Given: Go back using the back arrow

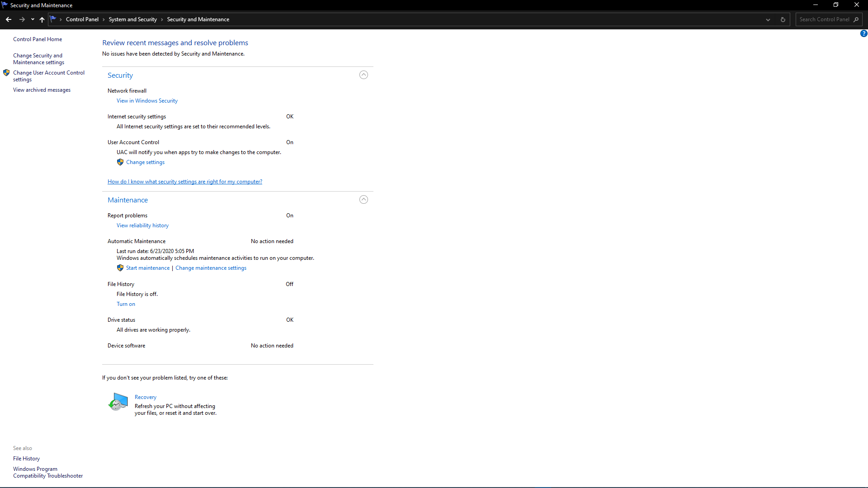Looking at the screenshot, I should [9, 19].
